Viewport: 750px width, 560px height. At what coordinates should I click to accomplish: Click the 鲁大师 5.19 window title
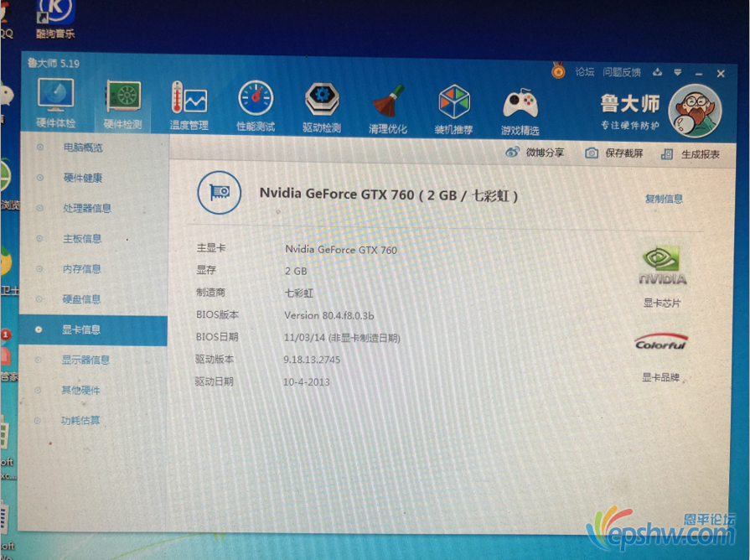pyautogui.click(x=53, y=63)
